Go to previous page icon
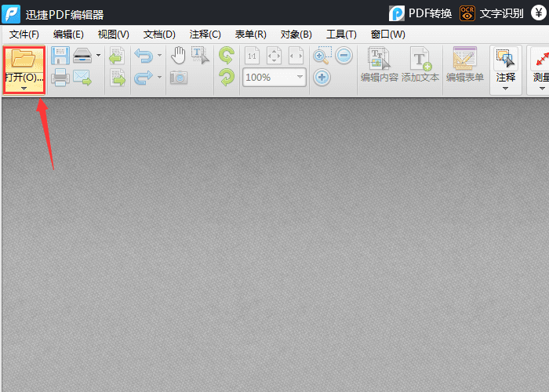 (117, 56)
